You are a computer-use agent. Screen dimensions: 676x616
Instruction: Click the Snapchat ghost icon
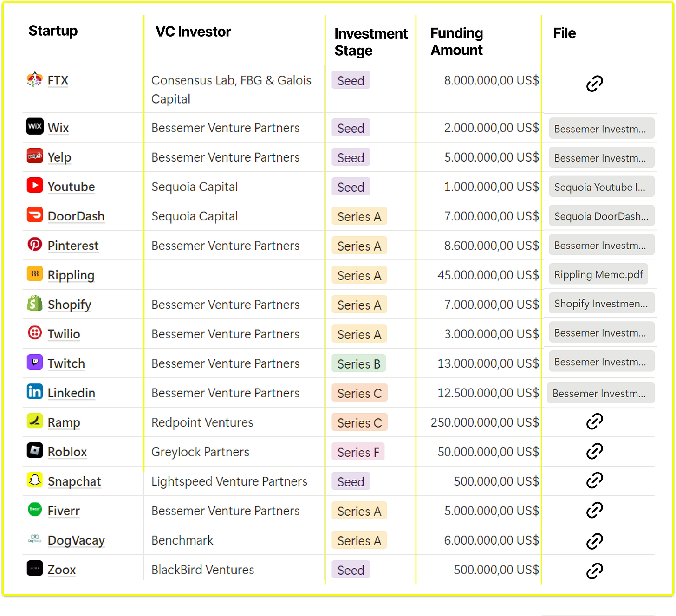click(x=35, y=480)
